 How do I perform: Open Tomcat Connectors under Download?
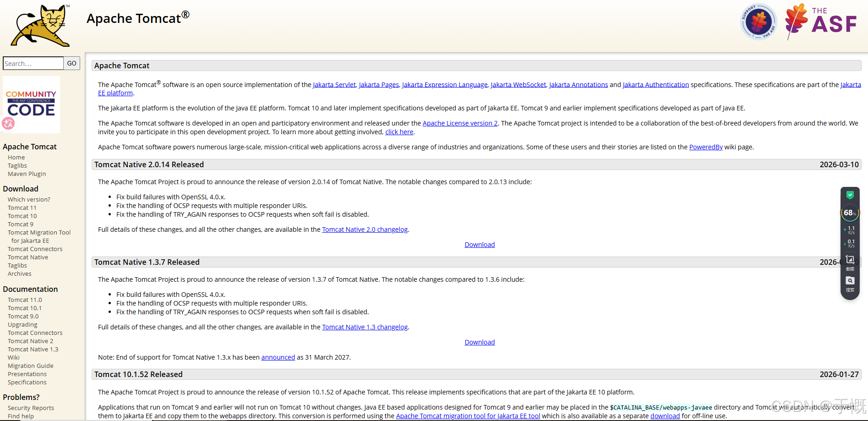pyautogui.click(x=35, y=249)
